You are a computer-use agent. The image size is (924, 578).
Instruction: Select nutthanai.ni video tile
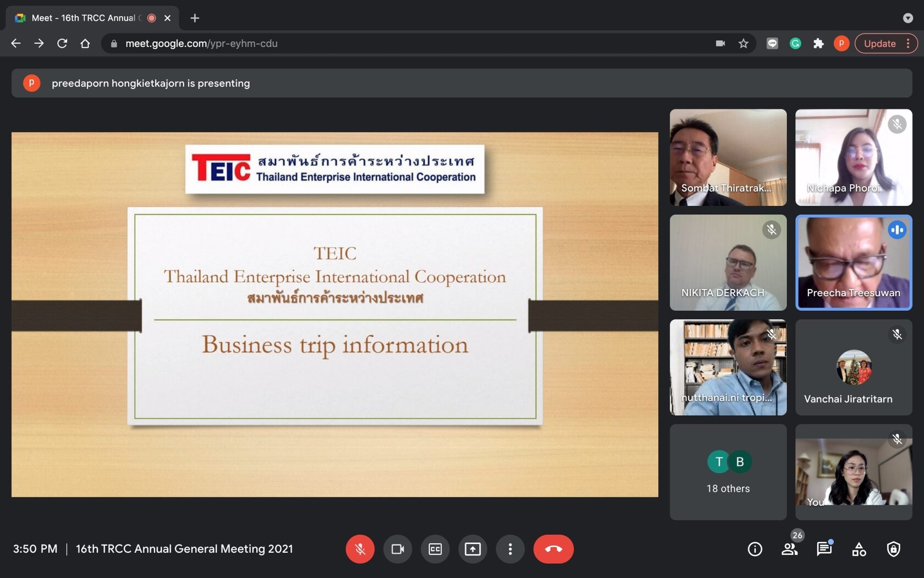pos(728,367)
